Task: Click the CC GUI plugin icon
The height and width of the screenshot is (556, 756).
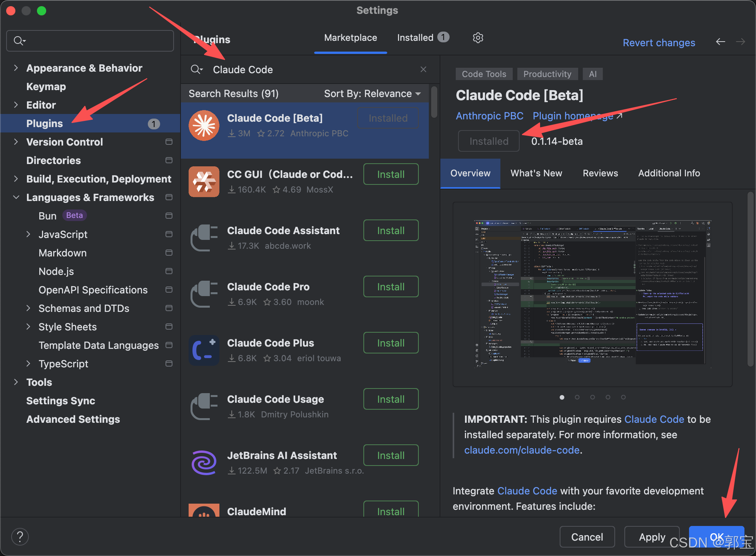Action: (x=204, y=182)
